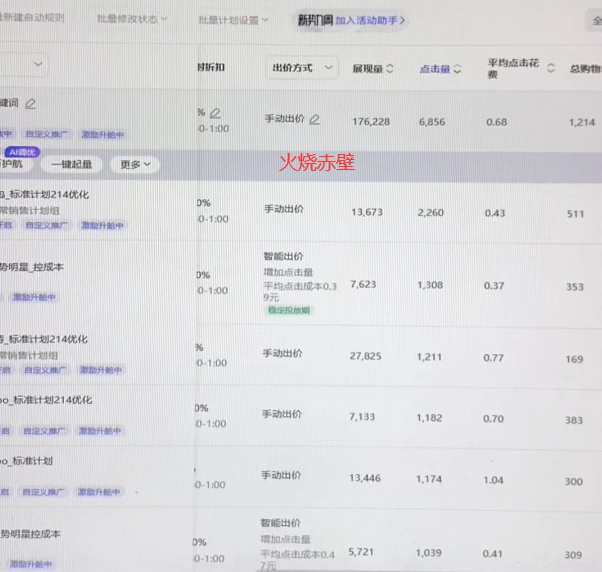Click the edit pencil next to 手动出价
The image size is (602, 572).
point(314,119)
